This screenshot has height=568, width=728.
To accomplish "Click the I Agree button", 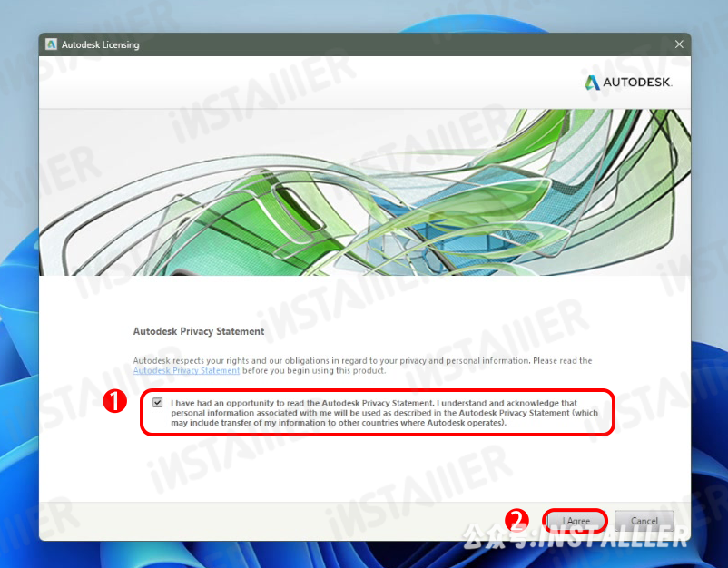I will click(x=576, y=521).
